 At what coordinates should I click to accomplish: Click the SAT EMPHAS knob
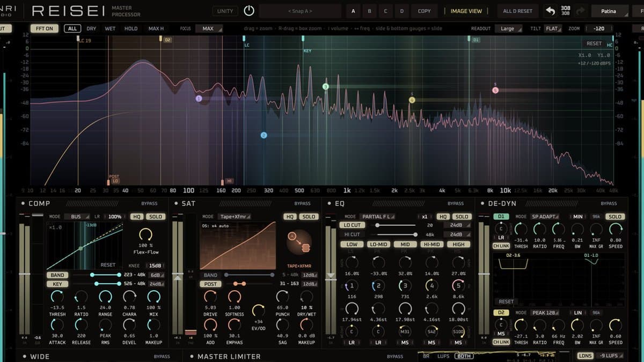[x=235, y=324]
